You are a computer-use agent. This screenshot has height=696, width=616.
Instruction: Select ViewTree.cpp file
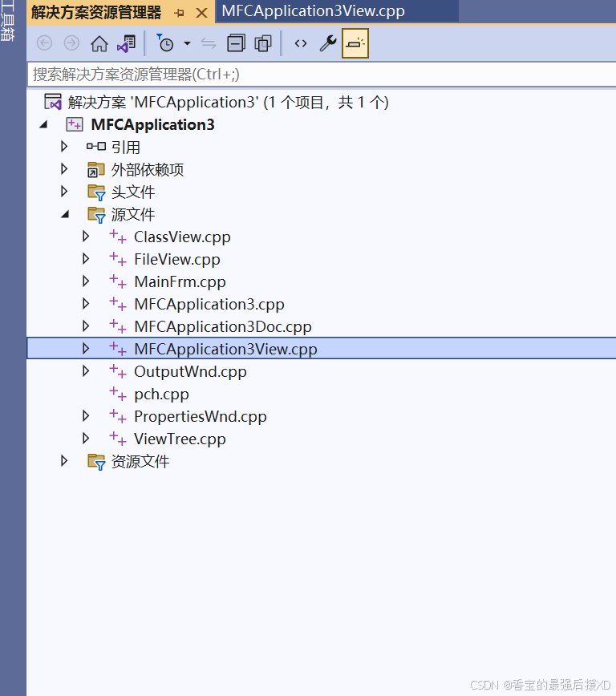point(180,439)
